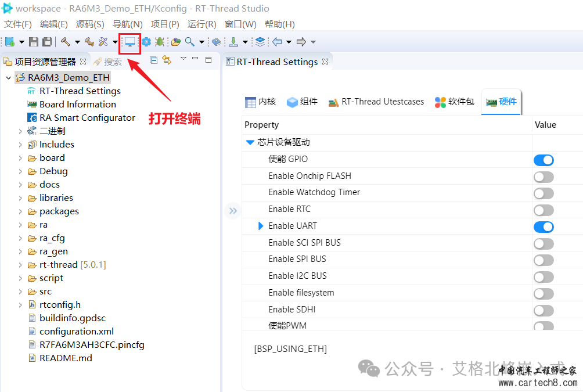The image size is (583, 392).
Task: Expand the board folder
Action: point(20,158)
